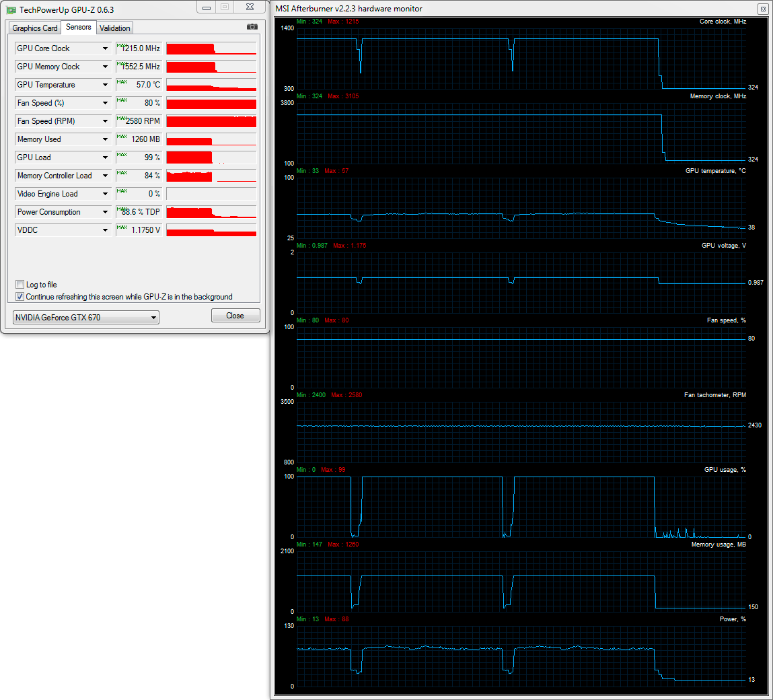Viewport: 773px width, 700px height.
Task: Open the Fan Speed (%) sensor dropdown
Action: pos(106,103)
